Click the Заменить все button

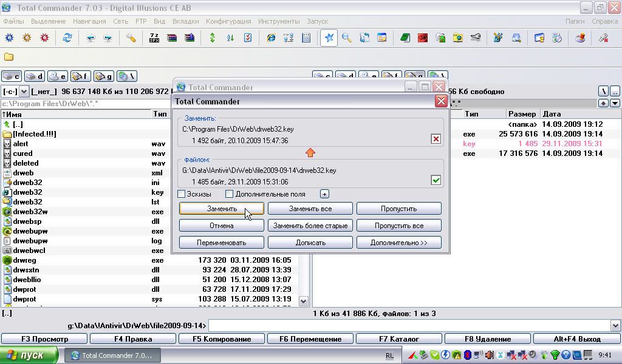click(x=310, y=208)
